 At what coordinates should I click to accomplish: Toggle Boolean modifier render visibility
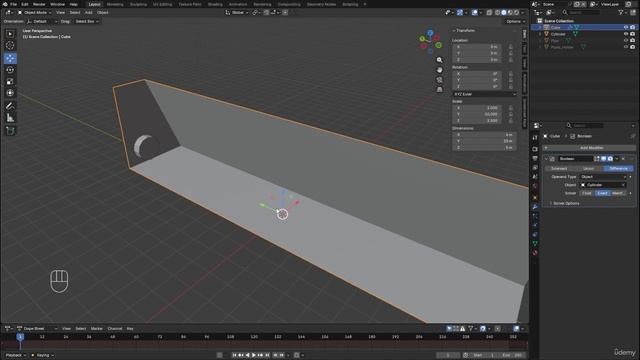(x=610, y=159)
